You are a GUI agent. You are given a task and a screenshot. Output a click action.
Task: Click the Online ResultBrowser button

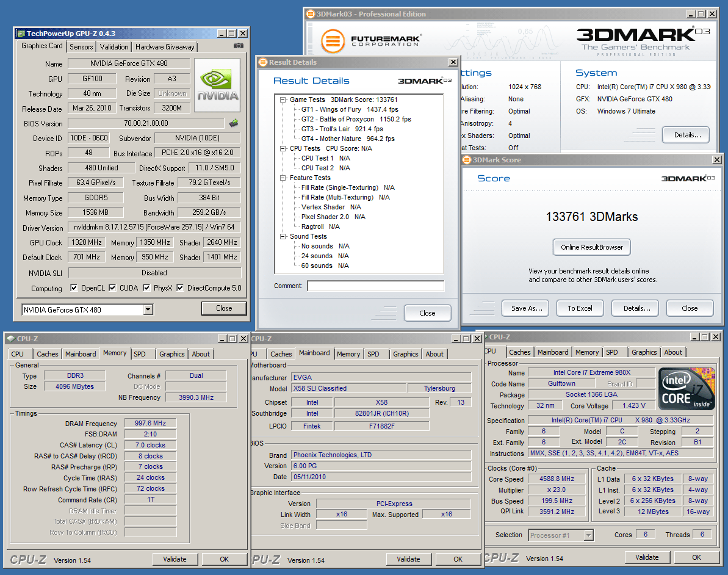point(591,247)
